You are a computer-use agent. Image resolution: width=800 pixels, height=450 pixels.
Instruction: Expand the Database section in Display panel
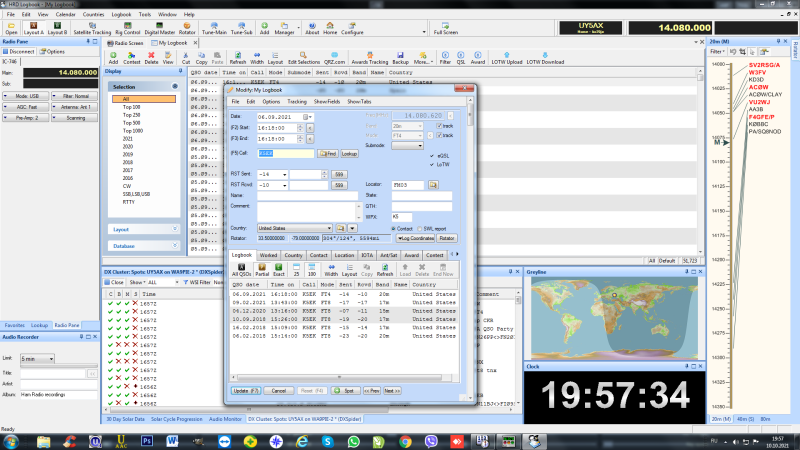coord(174,246)
